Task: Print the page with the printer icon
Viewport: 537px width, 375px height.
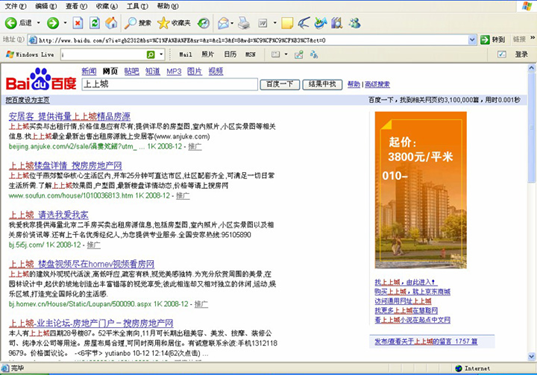Action: coord(244,23)
